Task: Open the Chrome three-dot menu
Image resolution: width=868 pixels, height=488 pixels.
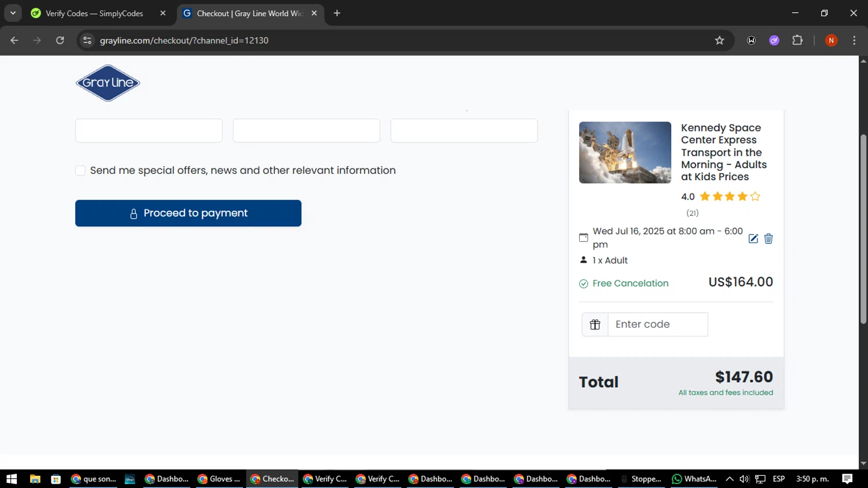Action: pyautogui.click(x=854, y=41)
